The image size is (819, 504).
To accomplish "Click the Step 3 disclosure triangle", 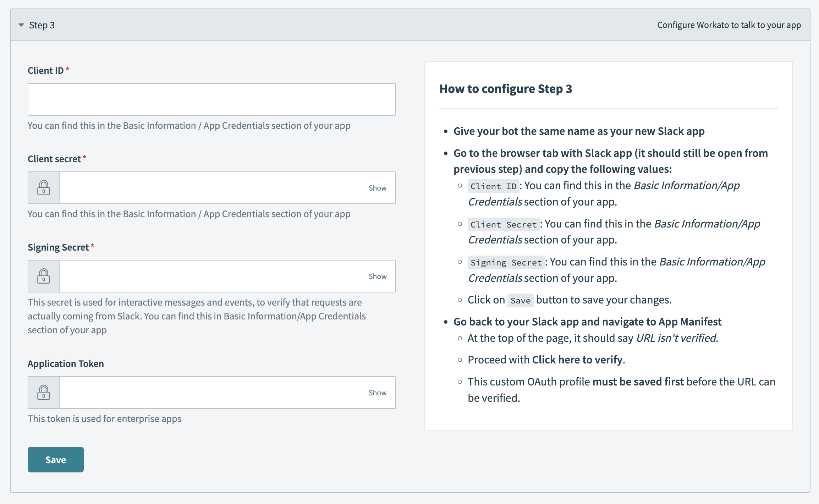I will (21, 25).
